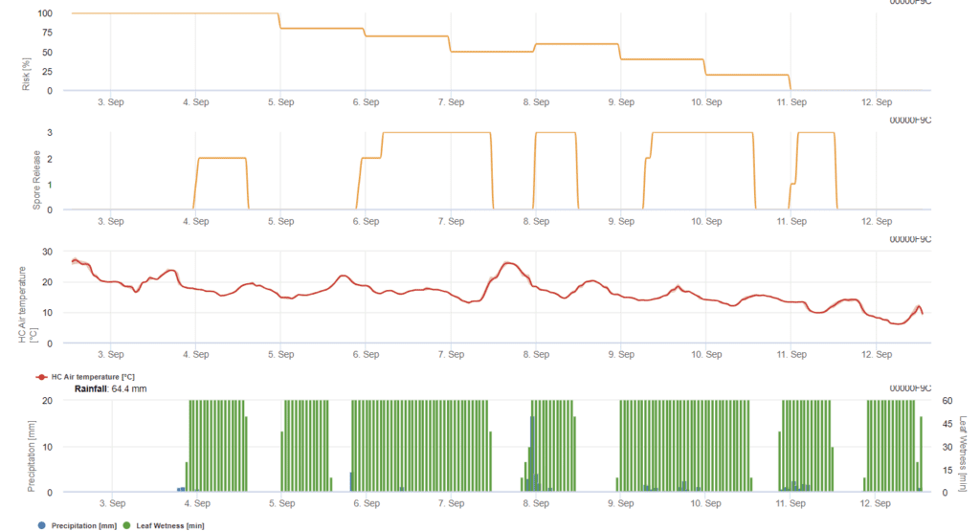Click the Risk [%] axis title
Viewport: 980px width, 531px height.
(27, 74)
